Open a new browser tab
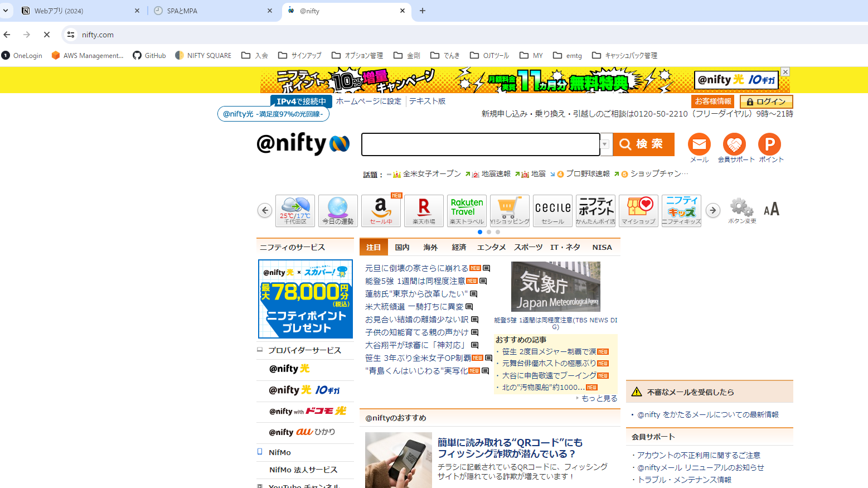The height and width of the screenshot is (488, 868). [423, 11]
